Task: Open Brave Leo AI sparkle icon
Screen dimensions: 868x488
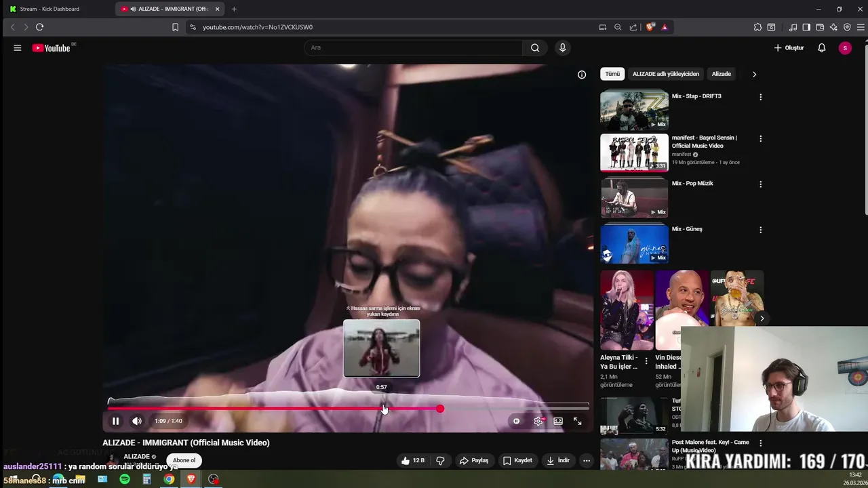Action: (x=833, y=27)
